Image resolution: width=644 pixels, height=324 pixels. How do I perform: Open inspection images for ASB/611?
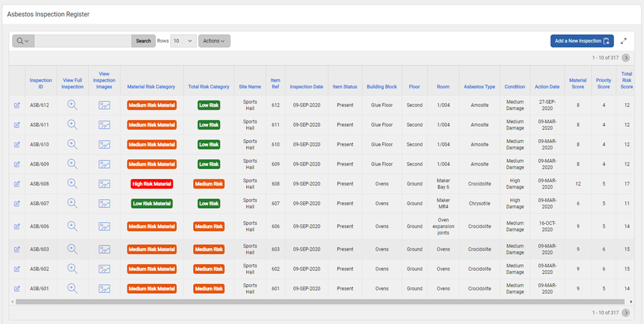[x=104, y=125]
